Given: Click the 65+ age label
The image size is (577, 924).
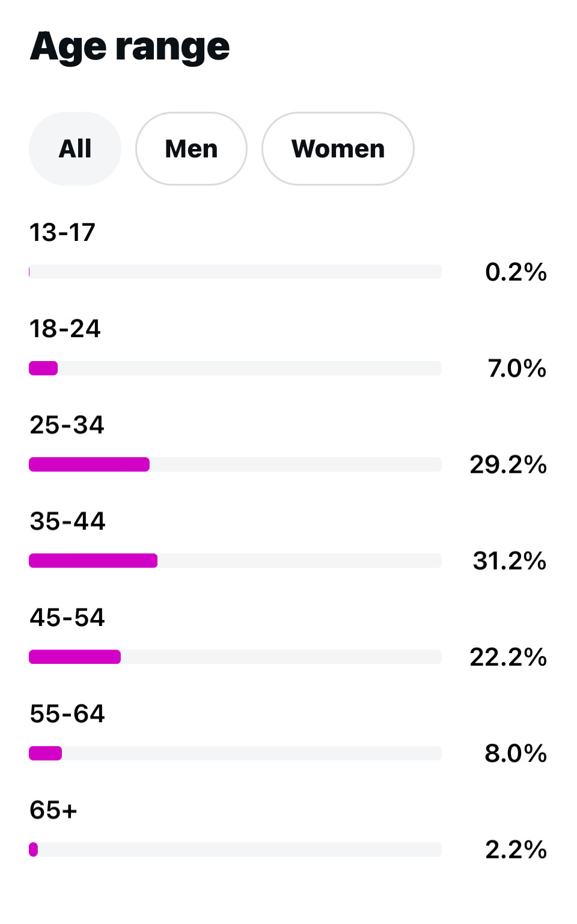Looking at the screenshot, I should point(53,810).
